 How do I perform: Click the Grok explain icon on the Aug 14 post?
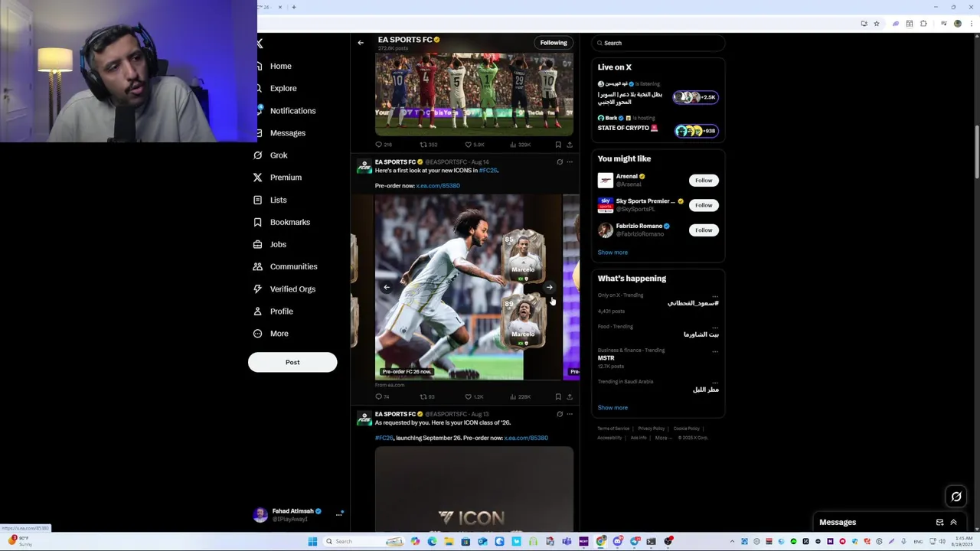(560, 162)
